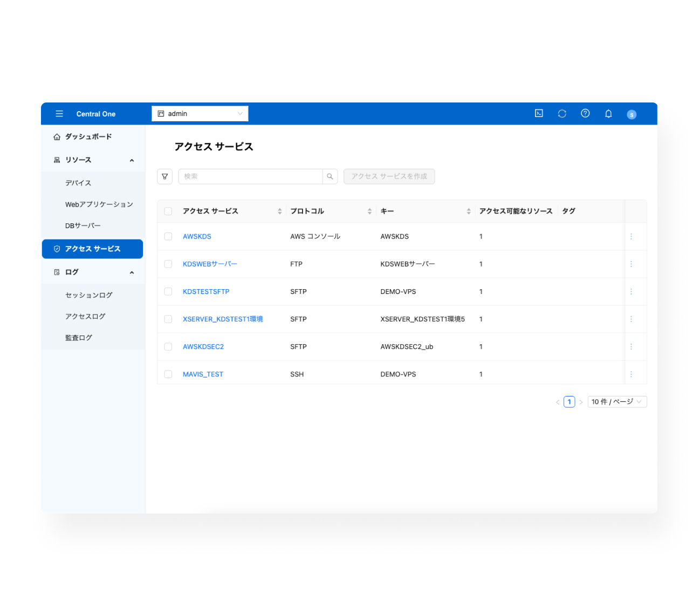Toggle the select-all header checkbox
Viewport: 699px width, 616px height.
pyautogui.click(x=168, y=211)
